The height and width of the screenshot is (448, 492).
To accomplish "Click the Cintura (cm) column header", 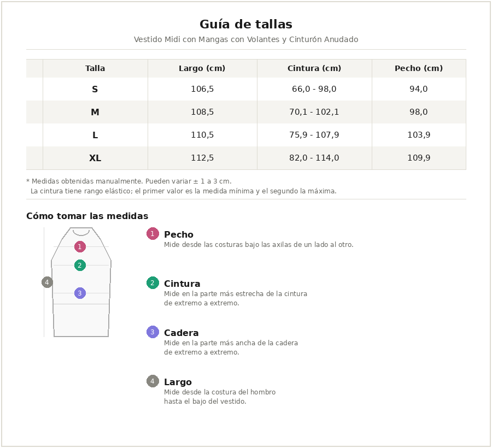I will (314, 68).
